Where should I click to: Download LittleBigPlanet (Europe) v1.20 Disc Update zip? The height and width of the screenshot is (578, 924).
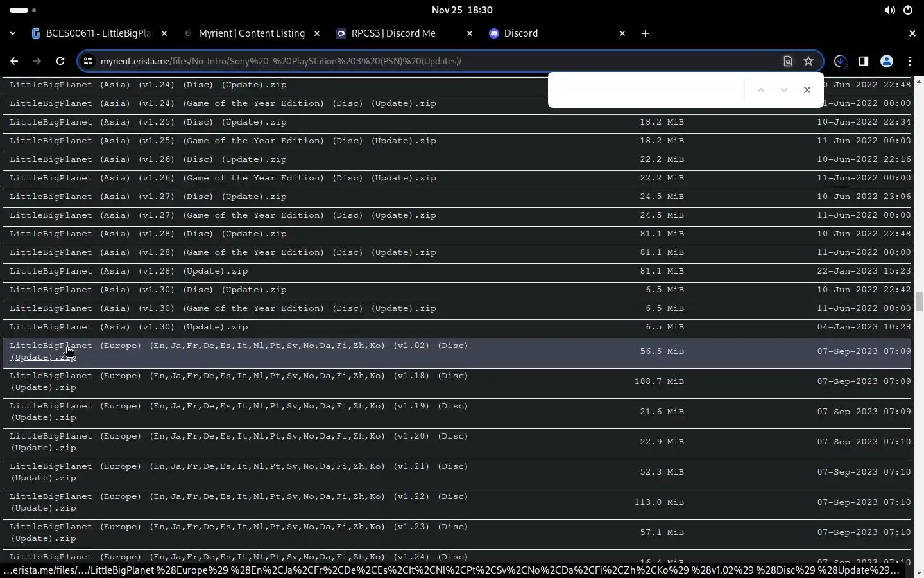239,442
